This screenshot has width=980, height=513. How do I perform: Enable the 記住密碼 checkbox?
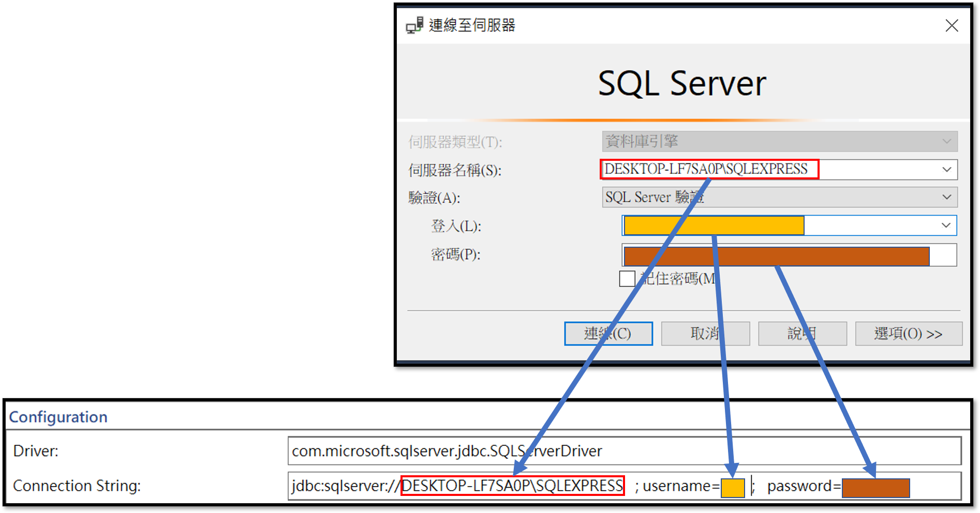(627, 279)
